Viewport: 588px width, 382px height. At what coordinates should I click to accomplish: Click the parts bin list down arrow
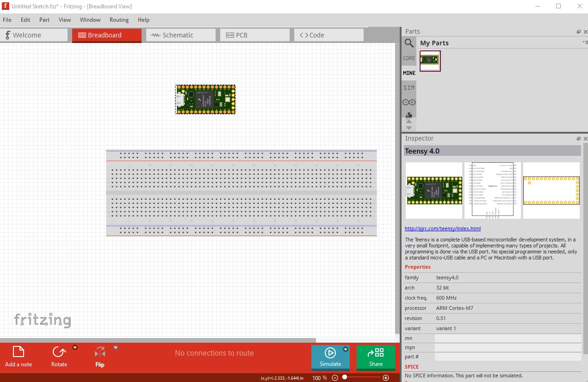coord(409,128)
